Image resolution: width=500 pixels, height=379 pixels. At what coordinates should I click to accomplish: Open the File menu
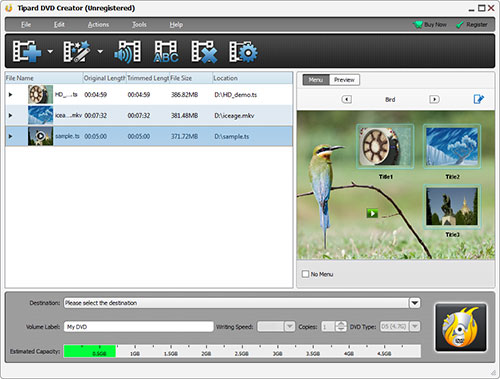[x=26, y=24]
